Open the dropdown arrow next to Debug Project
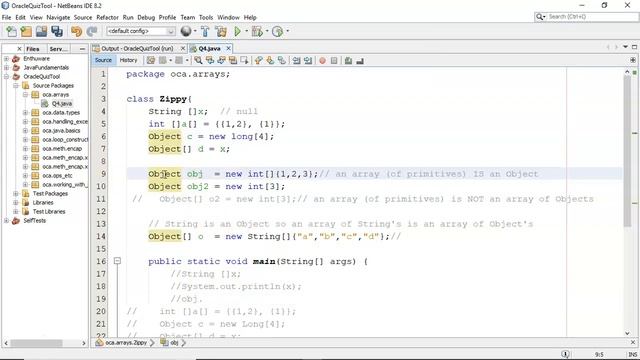Viewport: 640px width, 360px height. tap(267, 31)
